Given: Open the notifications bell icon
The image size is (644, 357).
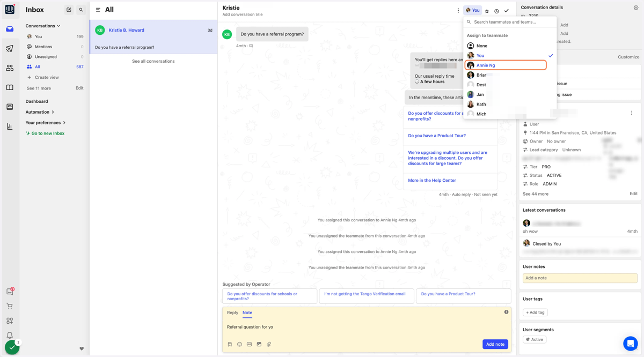Looking at the screenshot, I should (10, 335).
